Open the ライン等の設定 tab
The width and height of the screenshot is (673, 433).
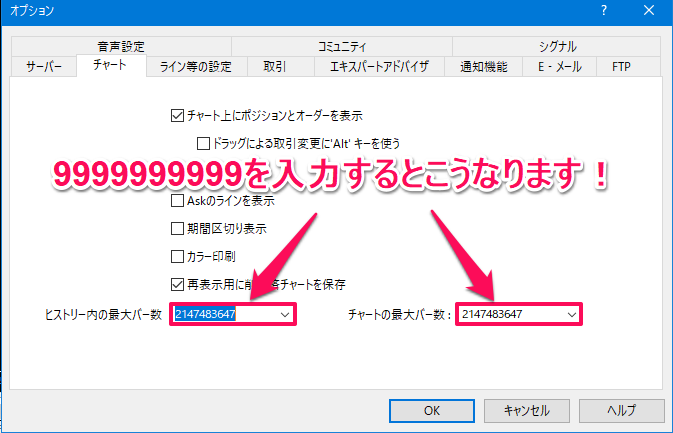[196, 67]
